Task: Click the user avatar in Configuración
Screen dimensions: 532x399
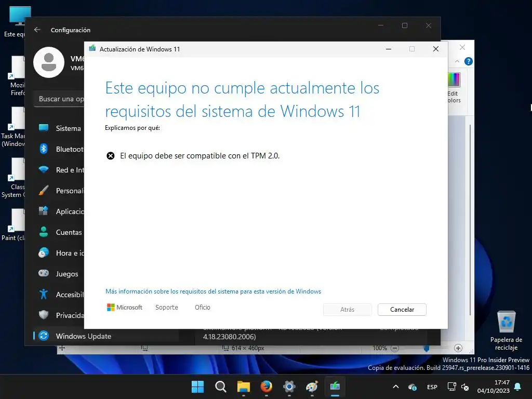Action: (x=49, y=62)
